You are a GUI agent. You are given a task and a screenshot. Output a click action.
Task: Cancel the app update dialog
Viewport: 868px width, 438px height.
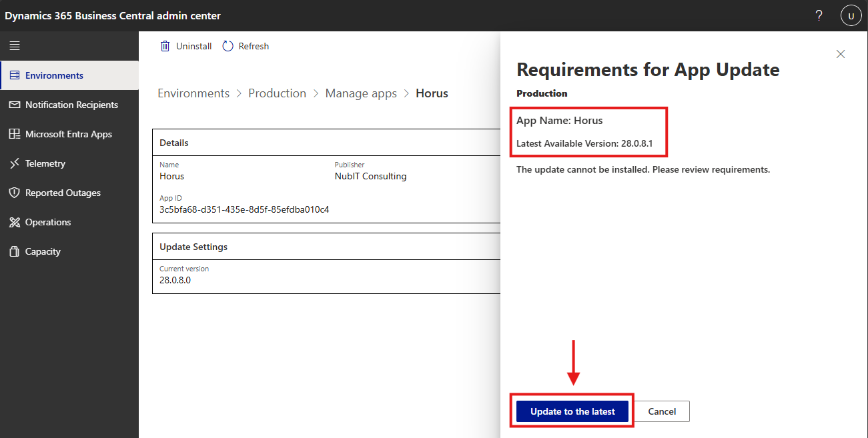pos(662,411)
